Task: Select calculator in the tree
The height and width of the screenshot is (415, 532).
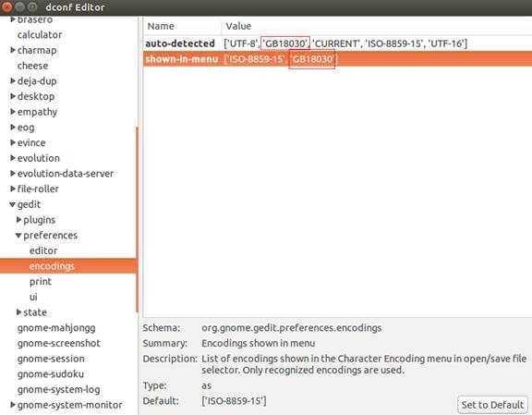Action: tap(40, 34)
